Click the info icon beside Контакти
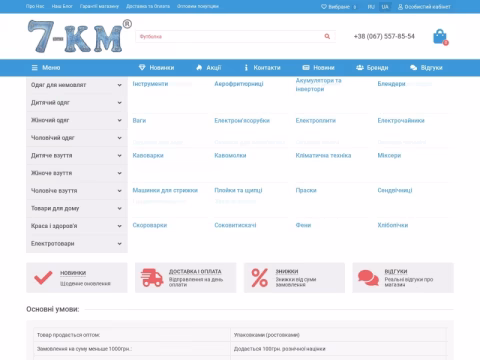The width and height of the screenshot is (480, 360). [246, 68]
